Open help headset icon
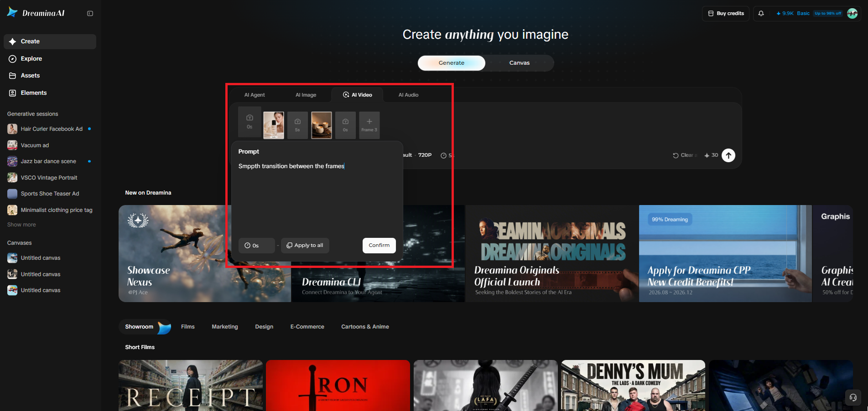Image resolution: width=868 pixels, height=411 pixels. [x=853, y=397]
